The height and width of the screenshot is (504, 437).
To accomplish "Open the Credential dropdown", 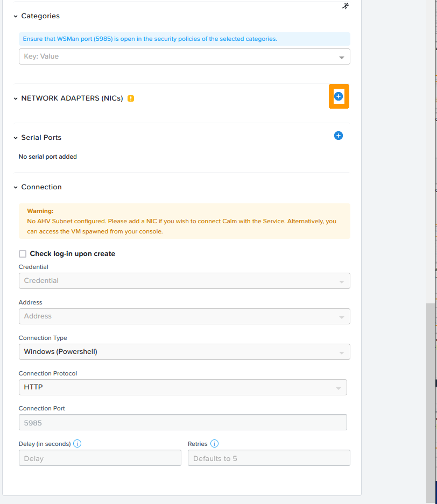I will click(x=184, y=281).
